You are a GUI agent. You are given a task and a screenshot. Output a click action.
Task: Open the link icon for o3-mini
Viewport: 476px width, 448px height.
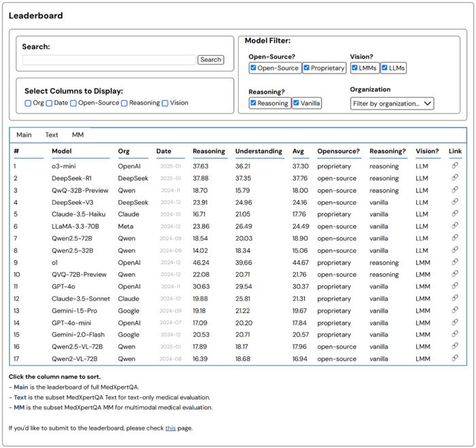click(x=455, y=165)
